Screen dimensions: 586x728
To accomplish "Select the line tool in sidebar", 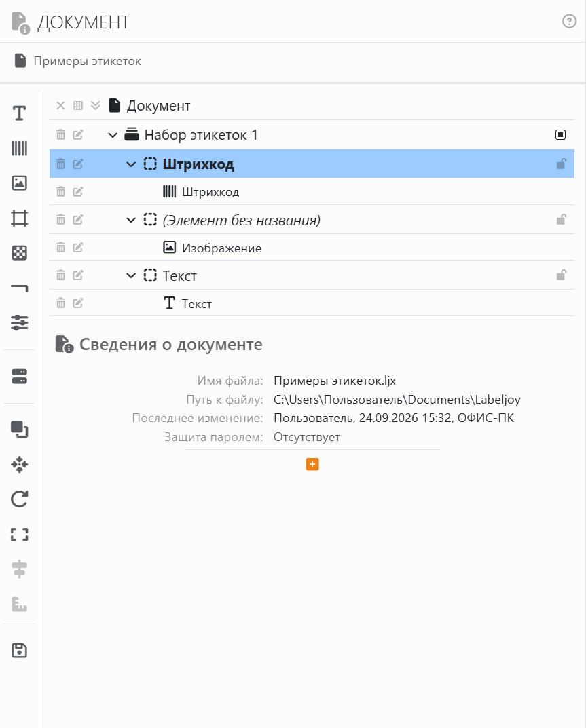I will click(x=19, y=288).
